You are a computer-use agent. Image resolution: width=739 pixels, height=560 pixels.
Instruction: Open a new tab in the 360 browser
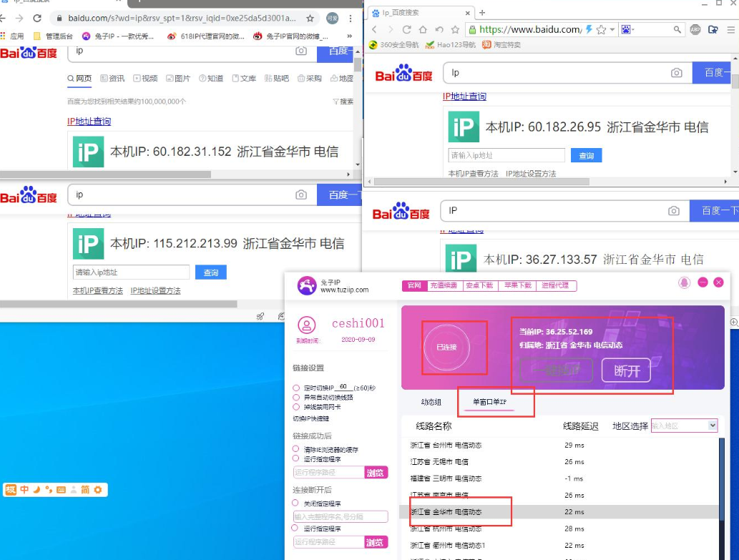coord(482,13)
